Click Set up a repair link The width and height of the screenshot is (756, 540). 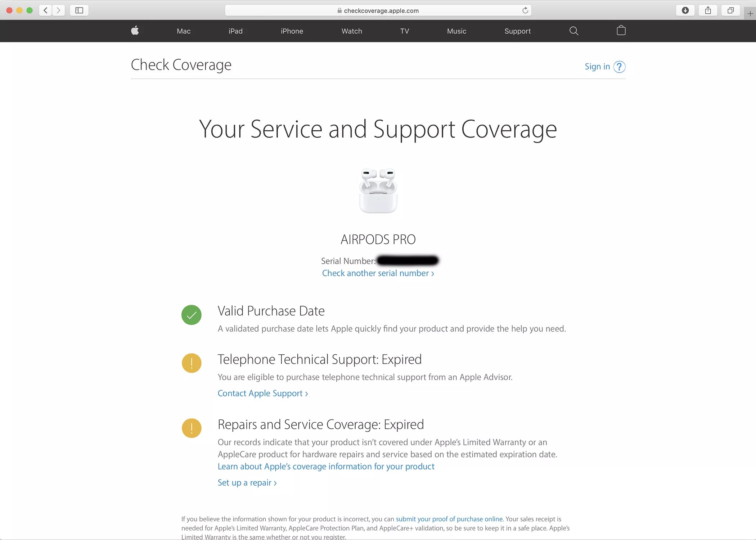247,483
